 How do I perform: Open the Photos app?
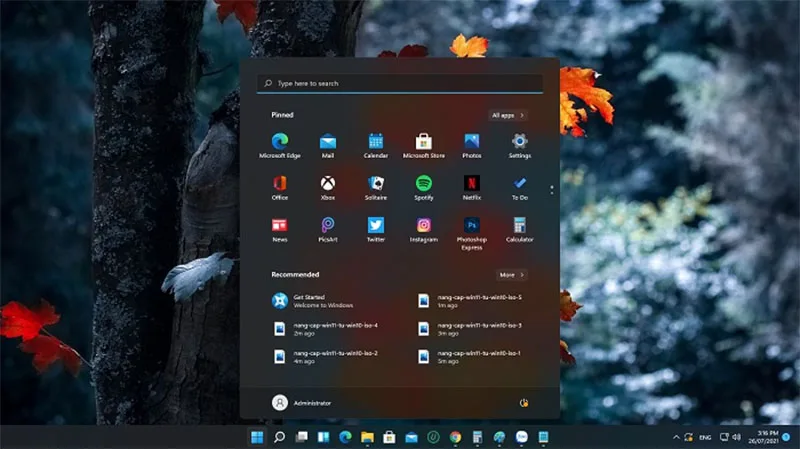[471, 146]
